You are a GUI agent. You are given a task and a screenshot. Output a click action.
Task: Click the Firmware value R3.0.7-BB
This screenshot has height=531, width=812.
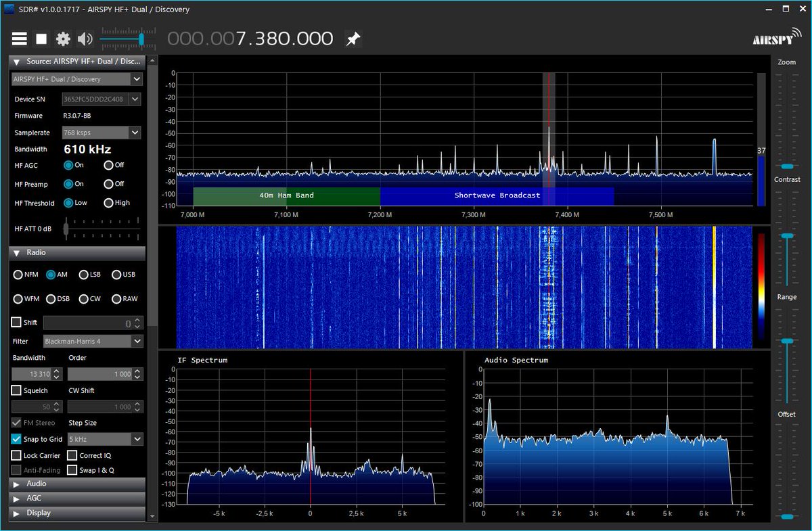pos(77,116)
